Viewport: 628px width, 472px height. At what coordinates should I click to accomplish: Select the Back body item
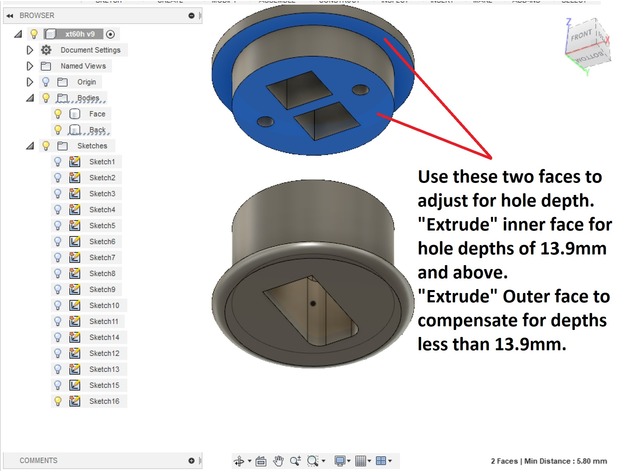pos(97,130)
